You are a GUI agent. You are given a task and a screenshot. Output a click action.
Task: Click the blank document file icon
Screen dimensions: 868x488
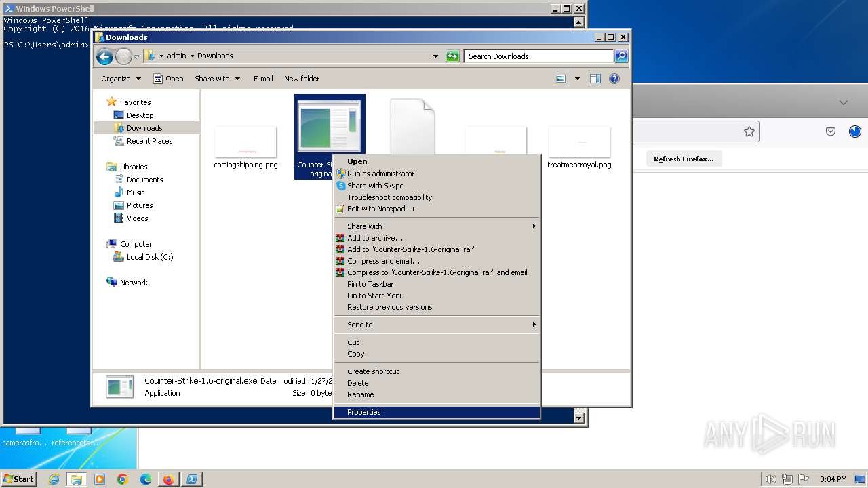point(412,126)
